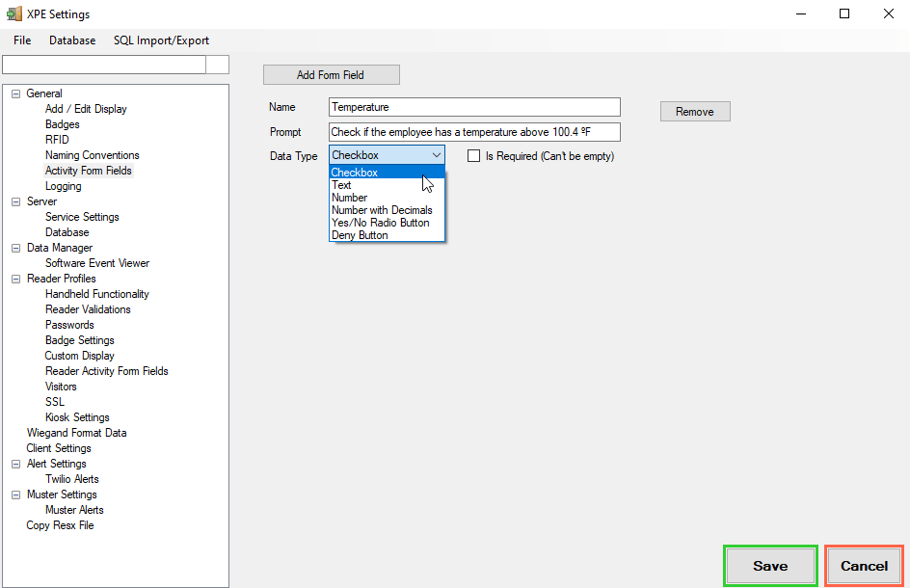This screenshot has height=588, width=910.
Task: Focus the Name input containing Temperature
Action: pos(474,107)
